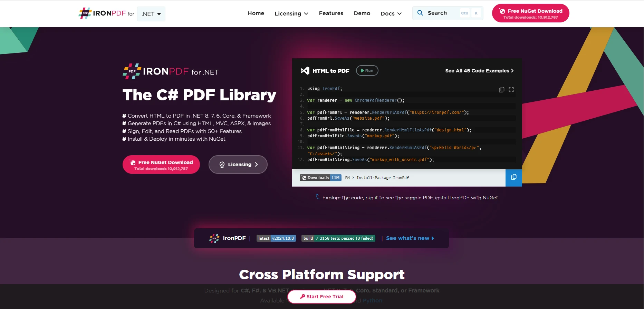Click the Install & Deploy with NuGet bullet
Viewport: 644px width, 309px height.
click(x=174, y=139)
